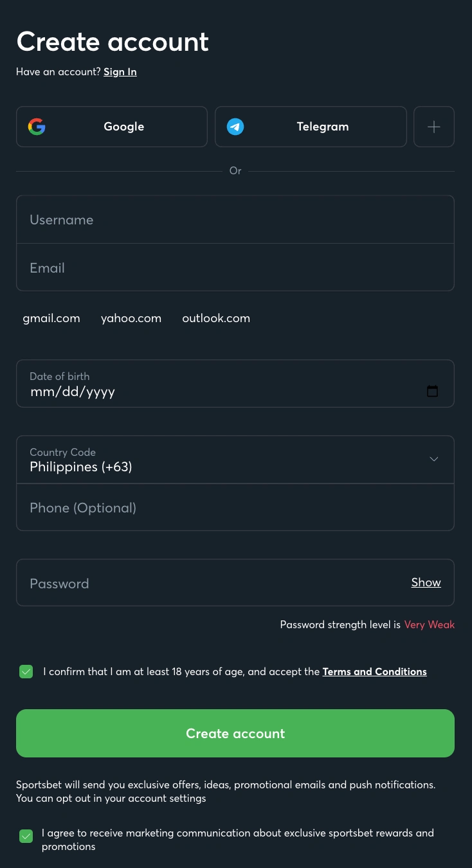Choose the yahoo.com email suggestion
The width and height of the screenshot is (472, 868).
131,318
